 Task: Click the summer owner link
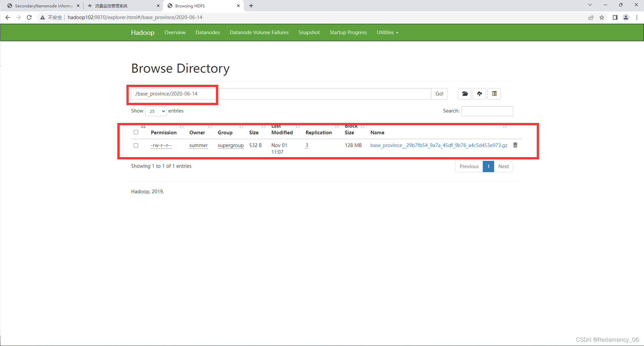[x=198, y=145]
